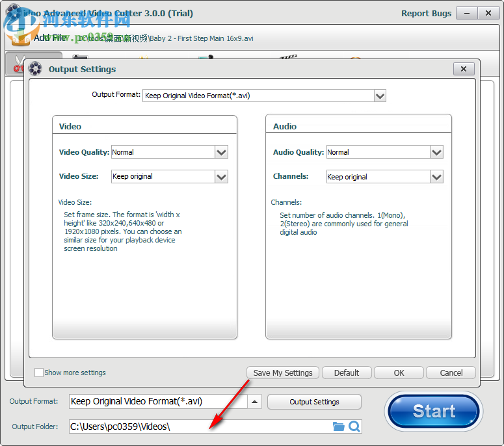504x446 pixels.
Task: Expand main window Output Format list arrow
Action: (254, 402)
